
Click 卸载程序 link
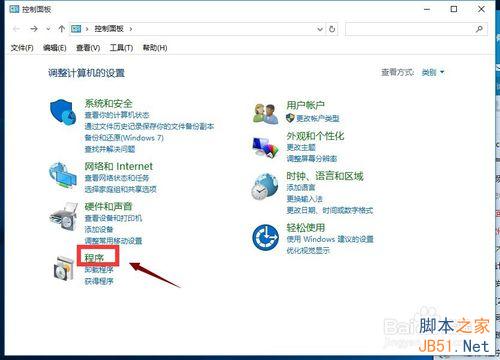click(99, 270)
